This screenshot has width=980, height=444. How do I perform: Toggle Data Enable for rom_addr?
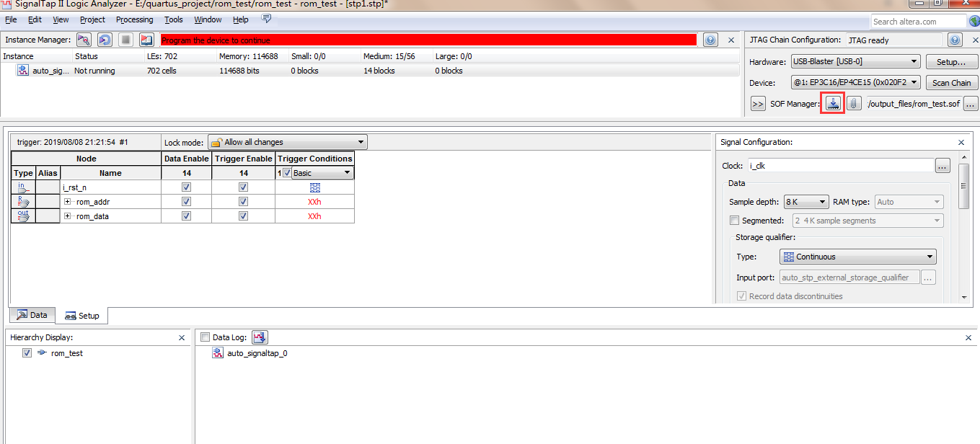(x=186, y=202)
